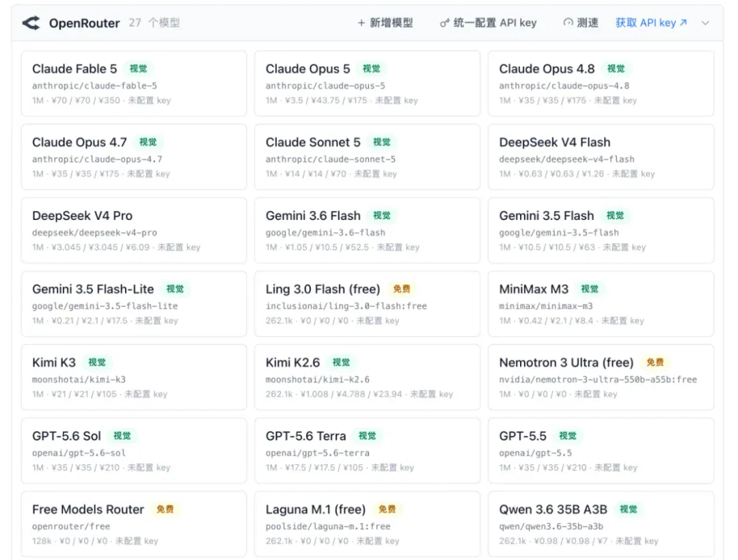
Task: Click the 测速 button
Action: (x=581, y=23)
